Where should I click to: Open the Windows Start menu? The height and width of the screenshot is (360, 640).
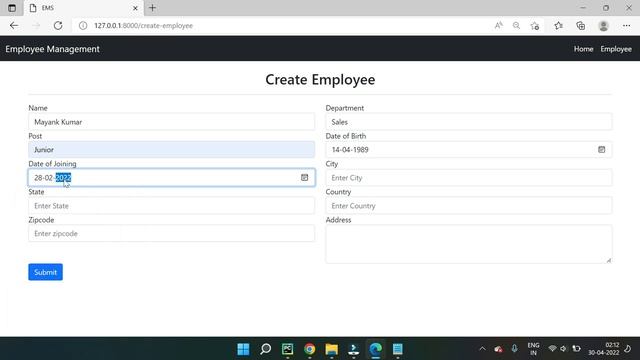pyautogui.click(x=243, y=349)
